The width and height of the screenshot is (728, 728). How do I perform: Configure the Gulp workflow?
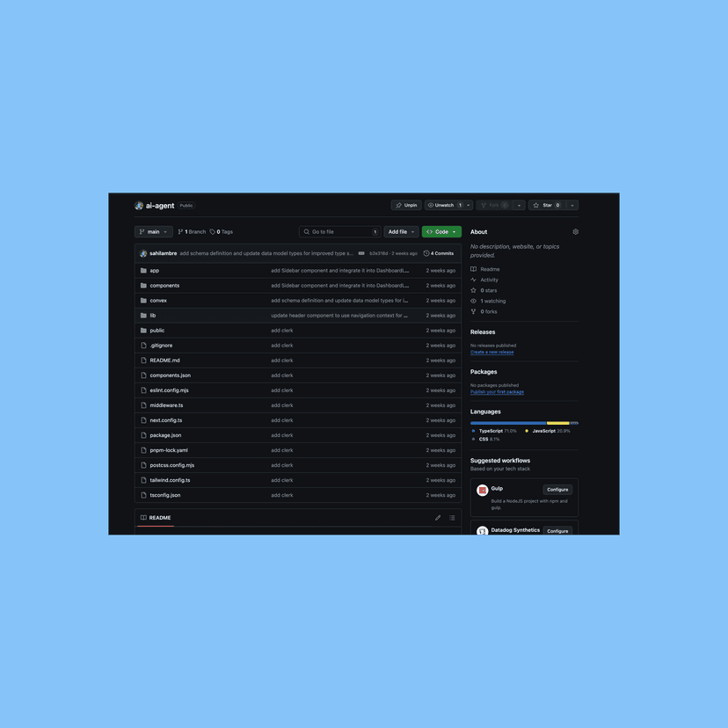coord(557,490)
